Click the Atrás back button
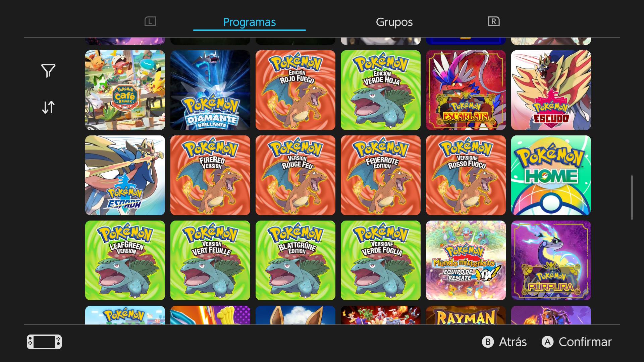Viewport: 644px width, 362px height. [x=504, y=342]
